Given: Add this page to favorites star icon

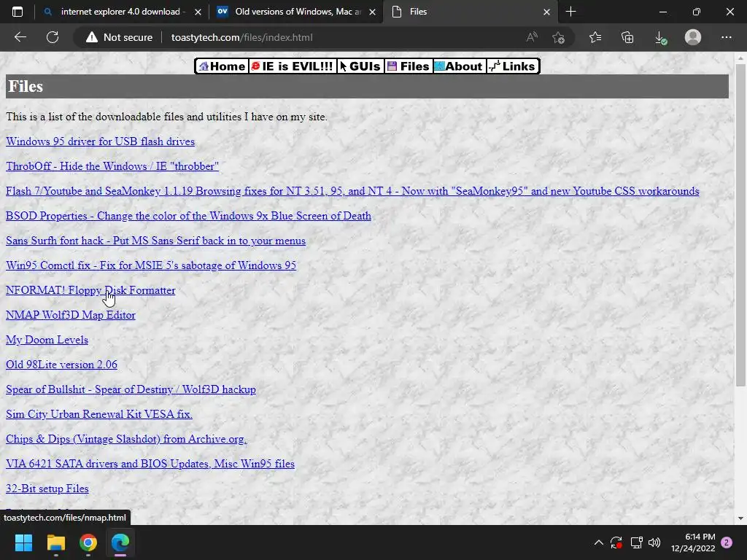Looking at the screenshot, I should [x=558, y=37].
